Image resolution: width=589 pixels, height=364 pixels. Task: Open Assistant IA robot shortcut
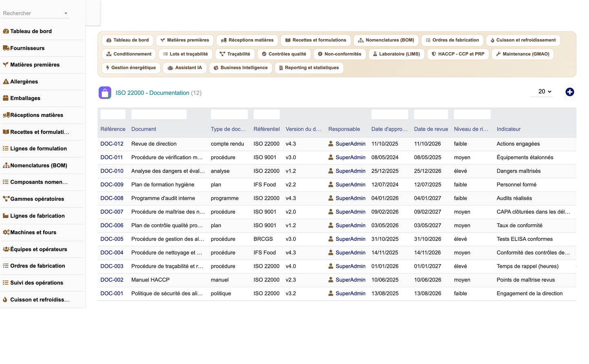click(185, 68)
